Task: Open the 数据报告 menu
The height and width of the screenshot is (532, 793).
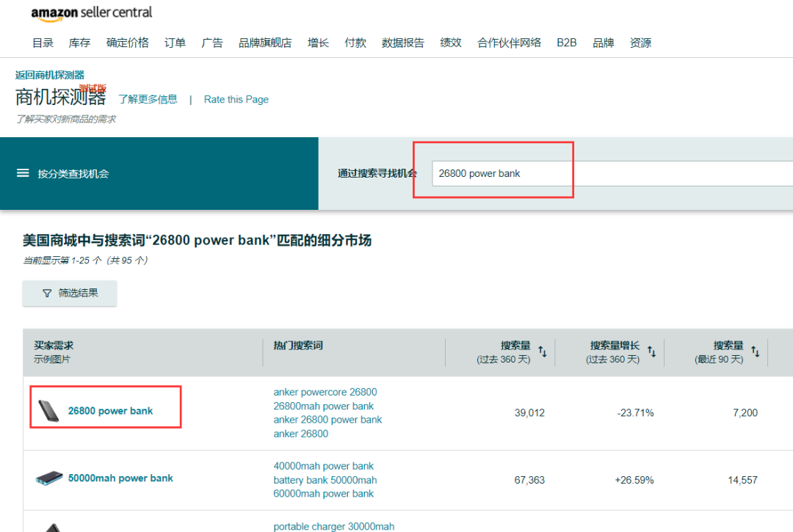Action: tap(403, 43)
